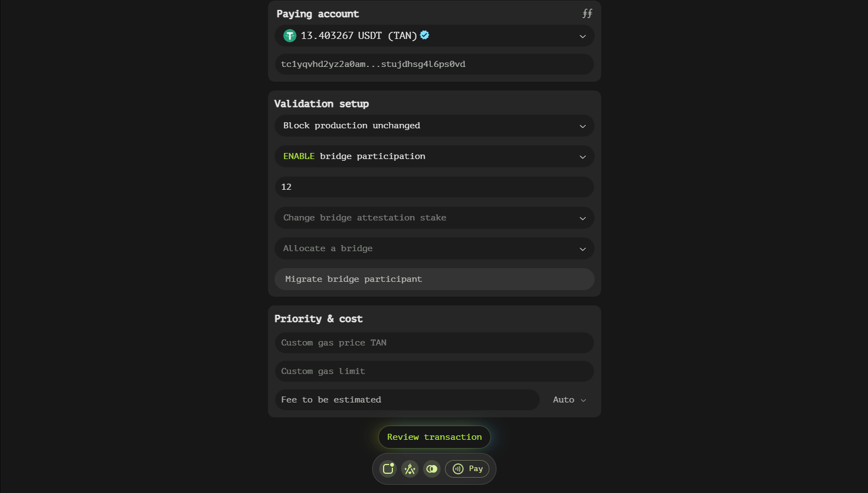Click the Migrate bridge participant field
Image resolution: width=868 pixels, height=493 pixels.
coord(434,279)
